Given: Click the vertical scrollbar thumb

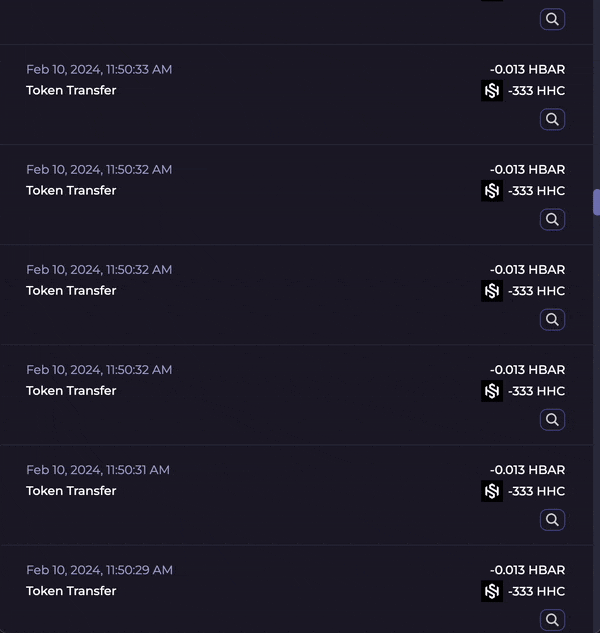Looking at the screenshot, I should click(x=596, y=203).
